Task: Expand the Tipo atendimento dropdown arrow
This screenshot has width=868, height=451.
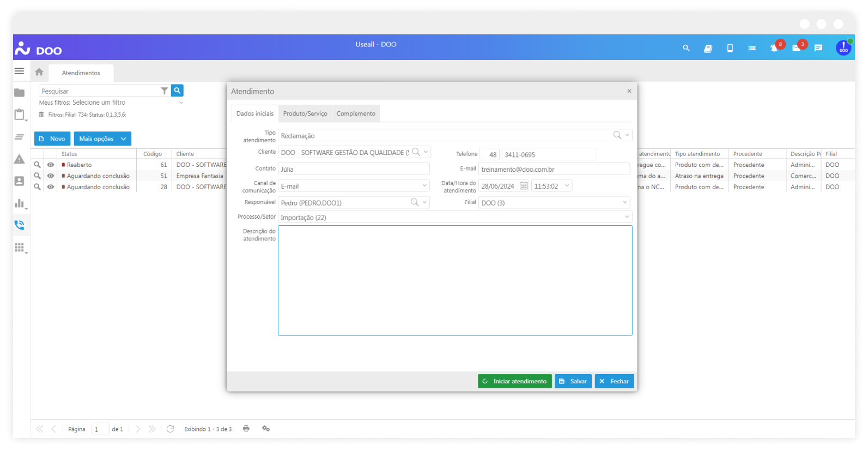Action: [x=627, y=135]
